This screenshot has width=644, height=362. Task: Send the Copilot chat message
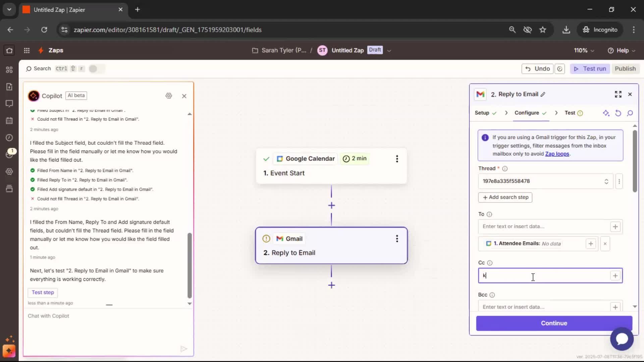coord(183,349)
